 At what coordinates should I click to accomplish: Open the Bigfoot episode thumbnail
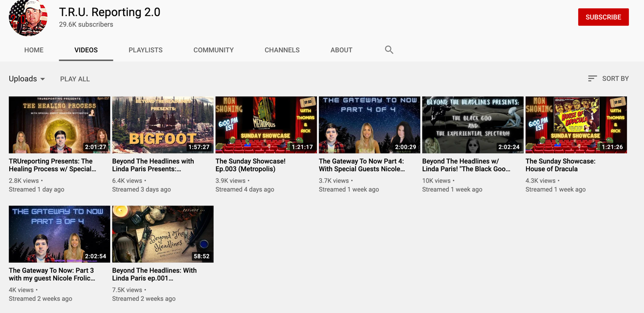[162, 124]
